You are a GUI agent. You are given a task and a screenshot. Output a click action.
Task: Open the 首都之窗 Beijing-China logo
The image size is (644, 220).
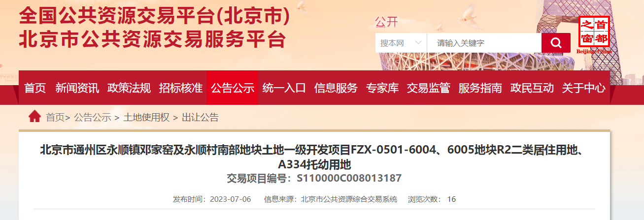click(594, 34)
